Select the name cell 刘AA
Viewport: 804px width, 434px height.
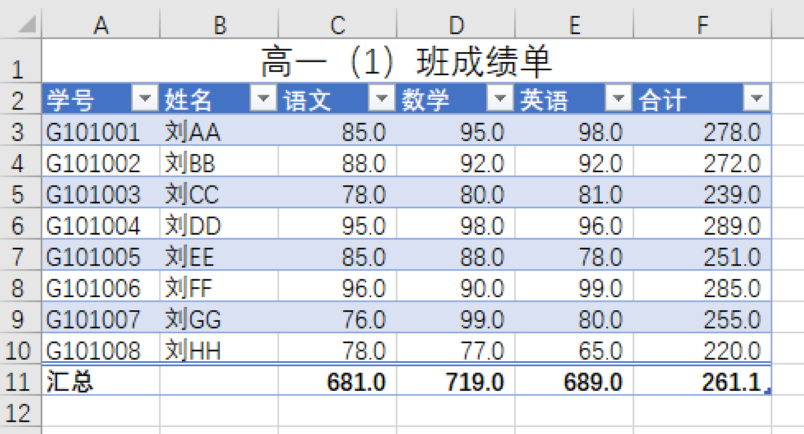click(219, 130)
